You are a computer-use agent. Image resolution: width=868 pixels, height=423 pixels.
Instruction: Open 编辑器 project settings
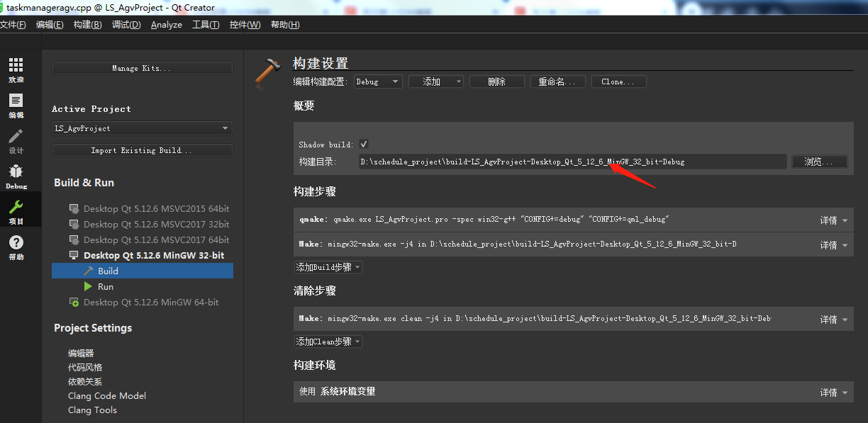click(81, 353)
